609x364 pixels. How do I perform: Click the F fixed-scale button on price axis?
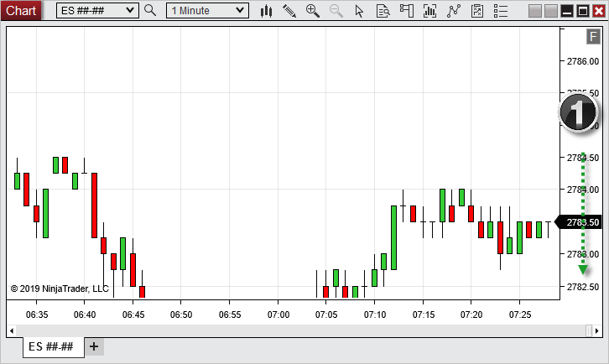pyautogui.click(x=593, y=37)
